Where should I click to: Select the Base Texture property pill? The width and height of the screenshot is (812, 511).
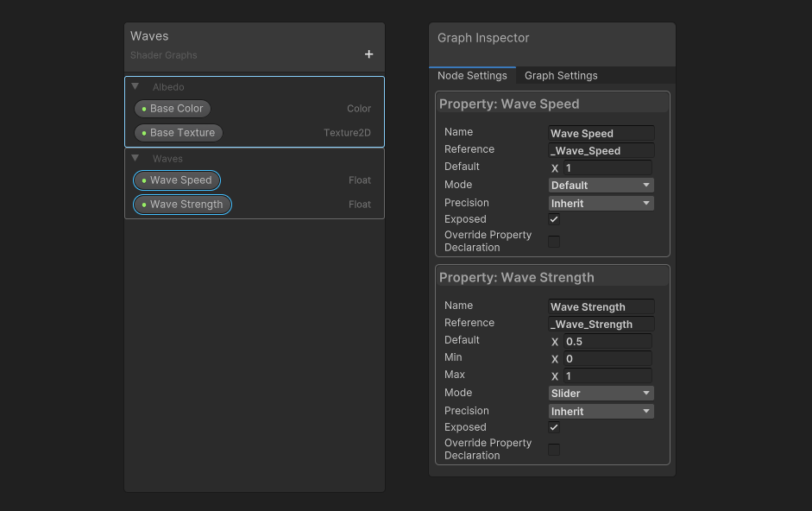click(x=178, y=133)
